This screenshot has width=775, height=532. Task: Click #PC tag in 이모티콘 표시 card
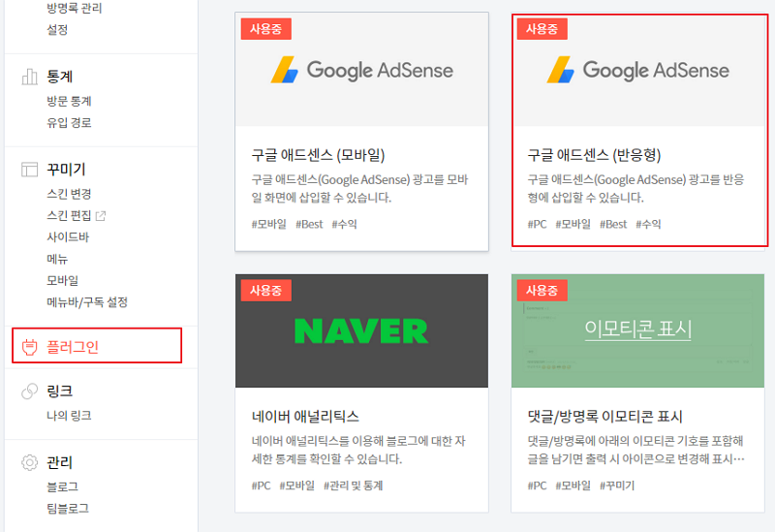tap(538, 485)
